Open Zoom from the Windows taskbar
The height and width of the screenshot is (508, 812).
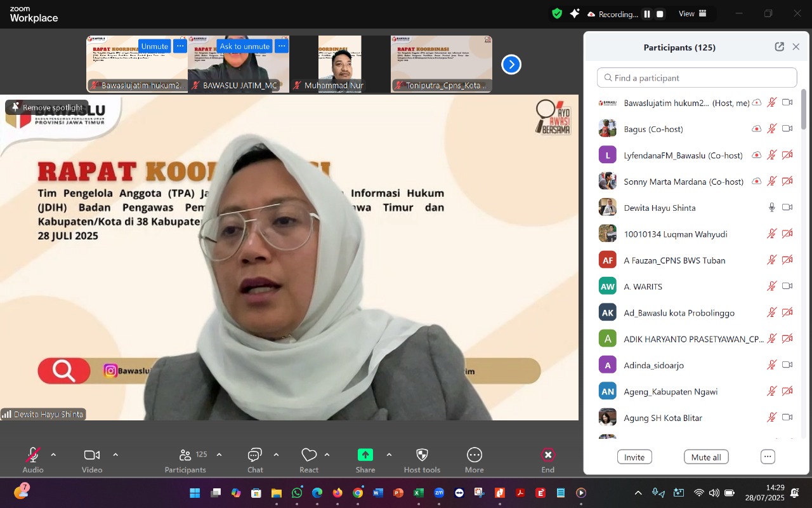tap(438, 492)
